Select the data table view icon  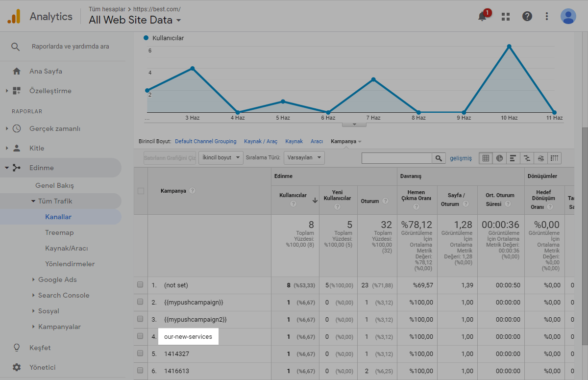486,158
